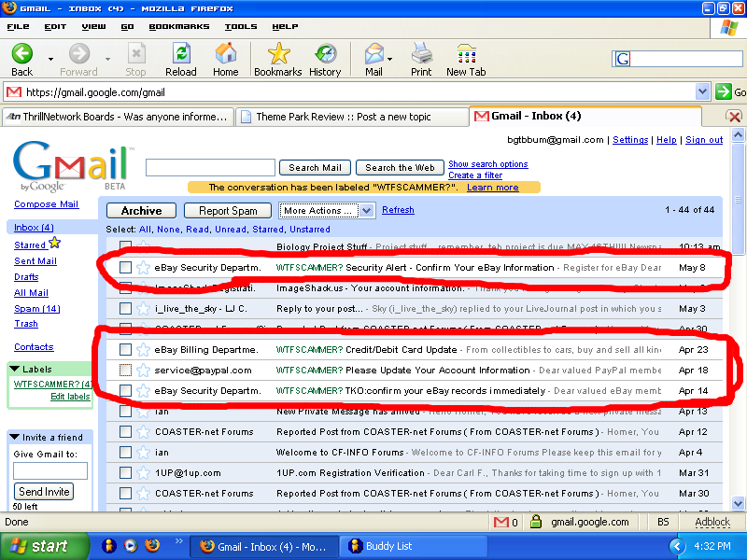
Task: Click scrollbar up arrow
Action: tap(738, 135)
